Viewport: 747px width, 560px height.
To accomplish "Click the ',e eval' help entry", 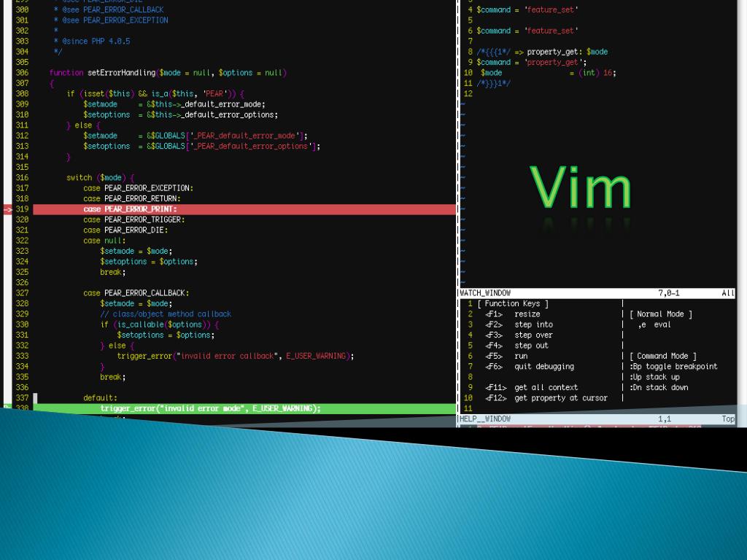I will [x=654, y=324].
